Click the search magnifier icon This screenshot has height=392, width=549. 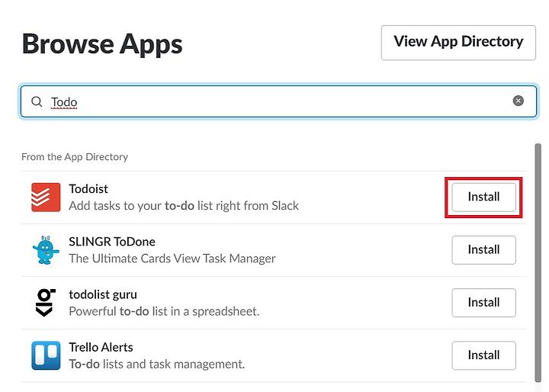click(x=37, y=101)
